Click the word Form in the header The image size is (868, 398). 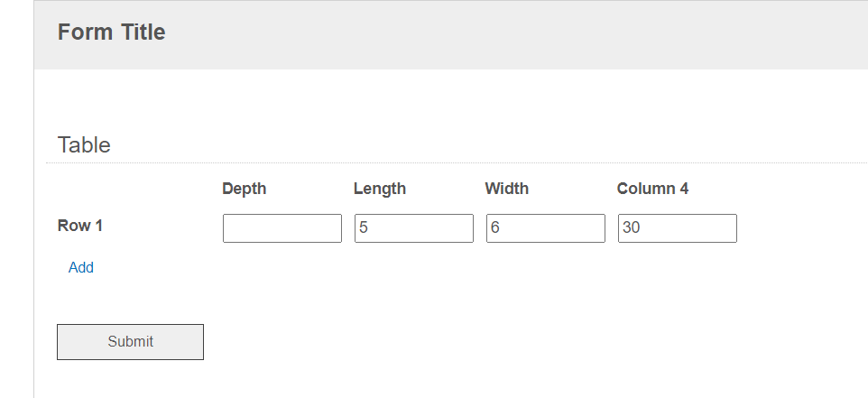point(86,32)
